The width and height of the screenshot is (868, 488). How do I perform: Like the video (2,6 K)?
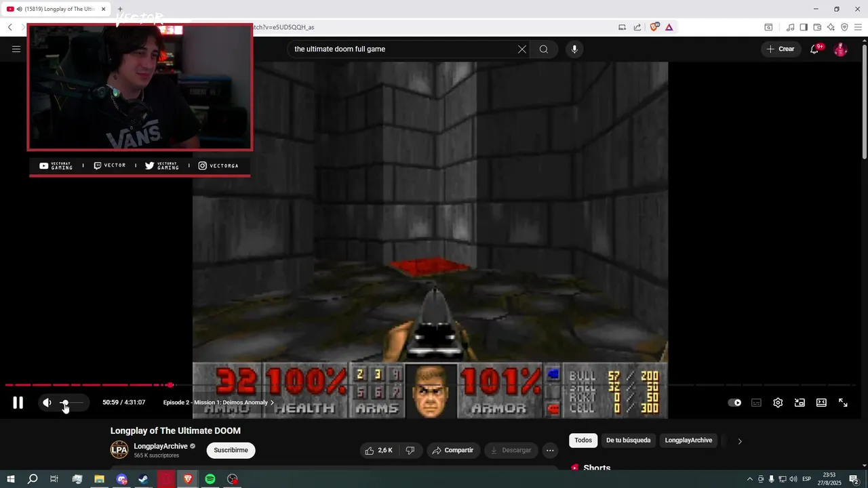[378, 450]
